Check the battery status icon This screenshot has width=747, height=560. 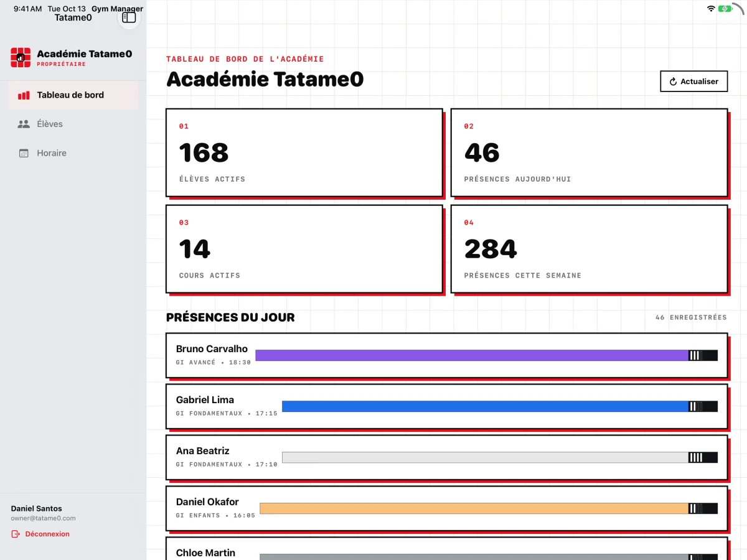click(725, 9)
